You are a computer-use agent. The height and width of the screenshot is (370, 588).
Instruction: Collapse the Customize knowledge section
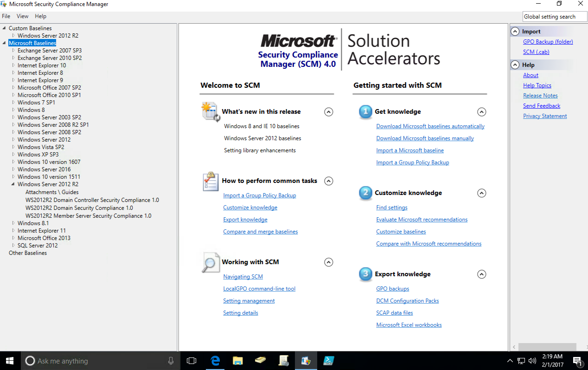(x=482, y=193)
